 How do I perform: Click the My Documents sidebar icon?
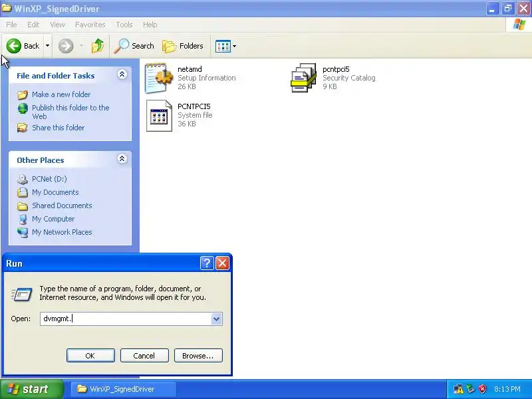(23, 192)
